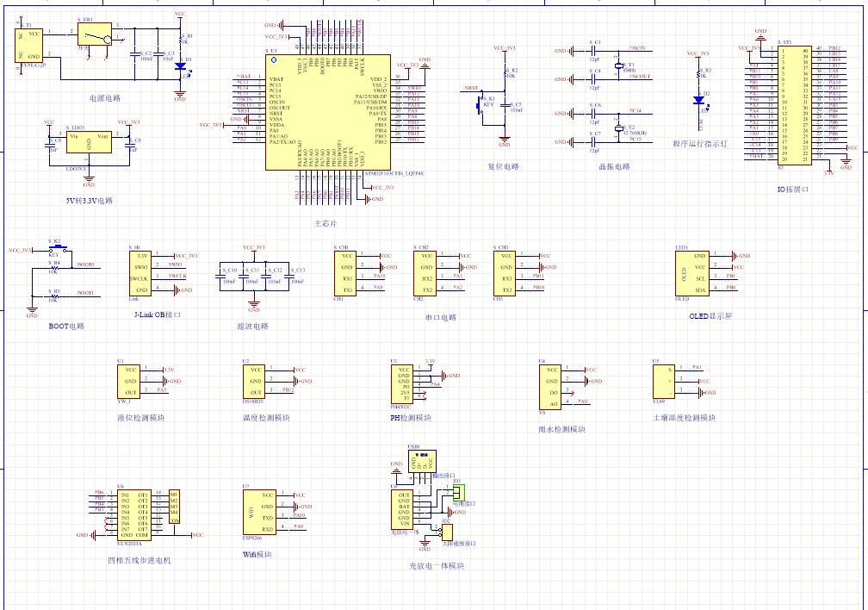The image size is (868, 610).
Task: Select the rain detection module U4
Action: click(x=550, y=387)
